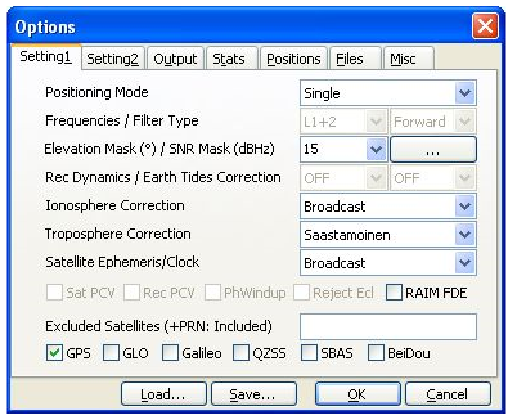
Task: Enable the GLO checkbox
Action: pos(111,353)
